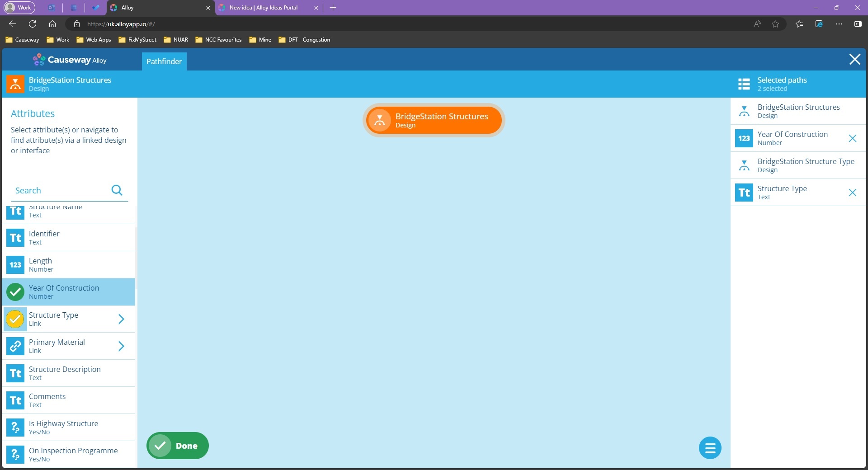Remove Structure Type from selected paths
The width and height of the screenshot is (868, 470).
852,193
